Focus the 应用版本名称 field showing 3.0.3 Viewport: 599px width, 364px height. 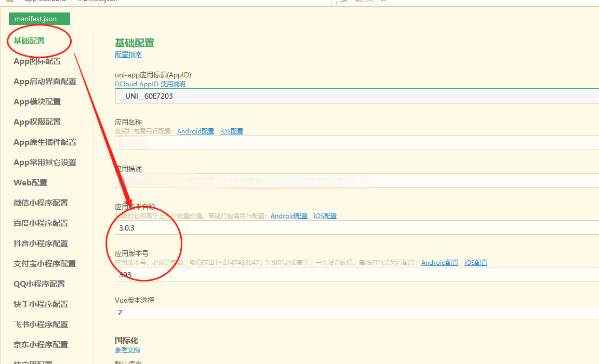click(x=356, y=227)
